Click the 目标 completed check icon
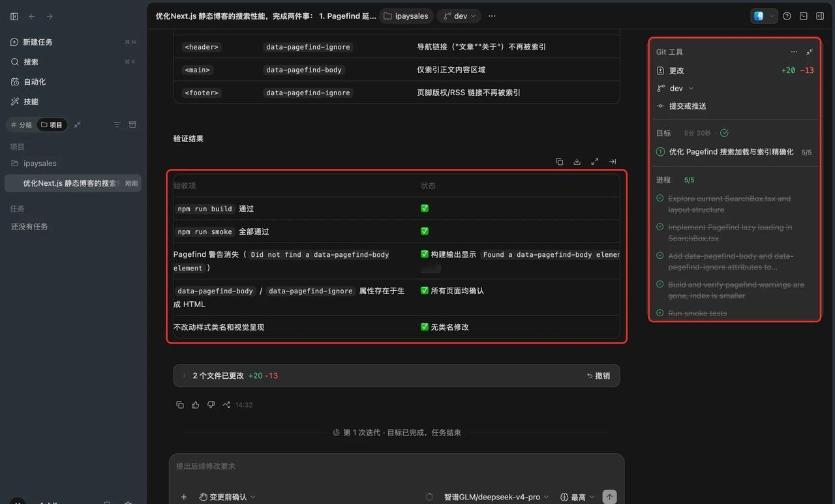Screen dimensions: 835x504 coord(724,133)
